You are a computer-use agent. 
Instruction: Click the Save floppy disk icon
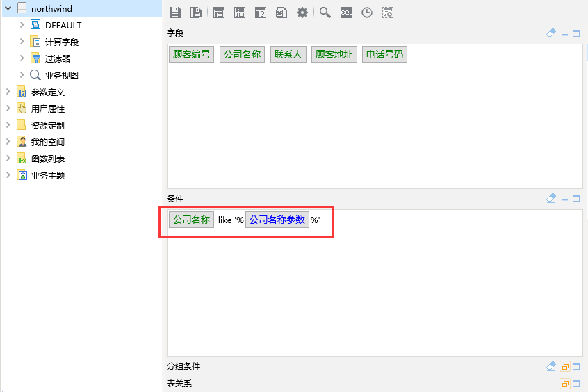pos(174,13)
